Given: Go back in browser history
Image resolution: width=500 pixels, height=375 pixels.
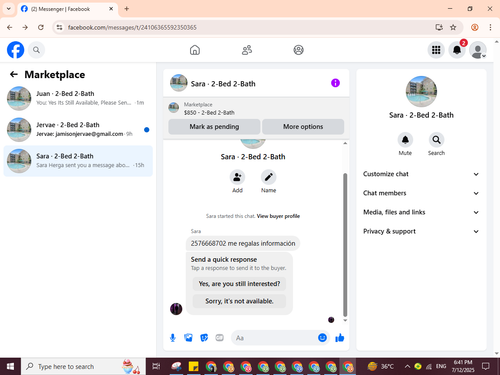Looking at the screenshot, I should click(10, 27).
